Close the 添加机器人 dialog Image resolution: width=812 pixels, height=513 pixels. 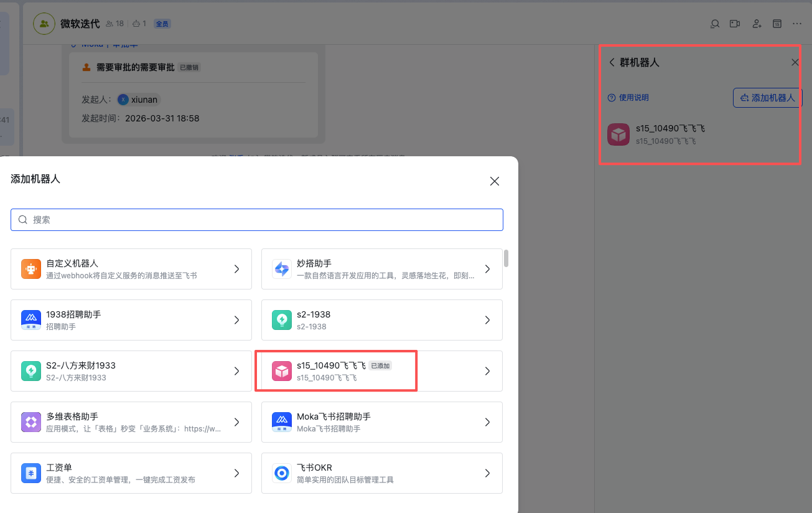point(495,181)
